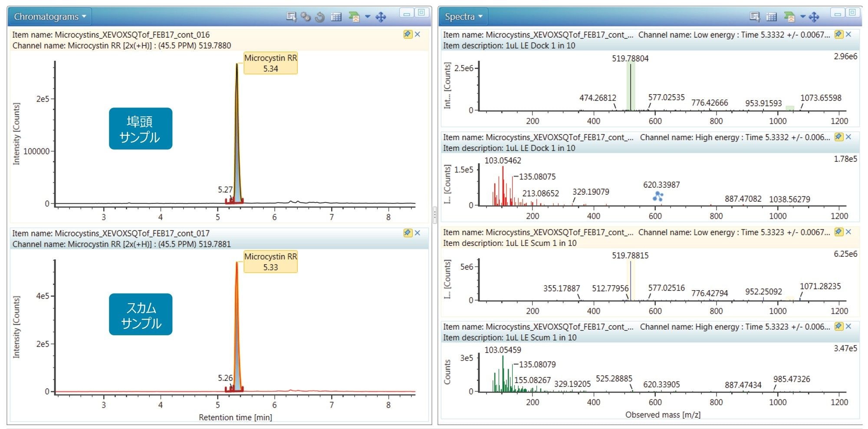Image resolution: width=868 pixels, height=429 pixels.
Task: Close the cont_016 chromatogram plot
Action: (418, 34)
